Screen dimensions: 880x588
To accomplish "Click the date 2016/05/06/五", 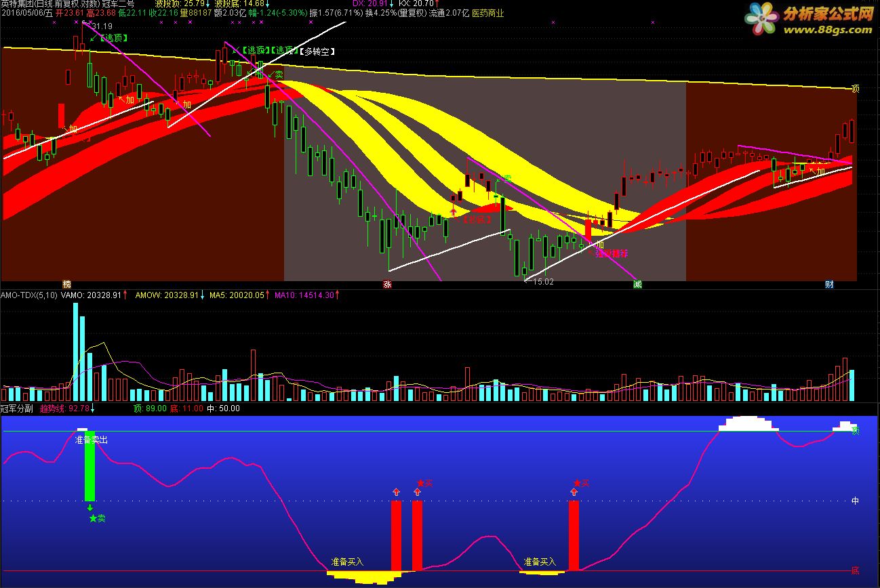I will click(x=26, y=13).
